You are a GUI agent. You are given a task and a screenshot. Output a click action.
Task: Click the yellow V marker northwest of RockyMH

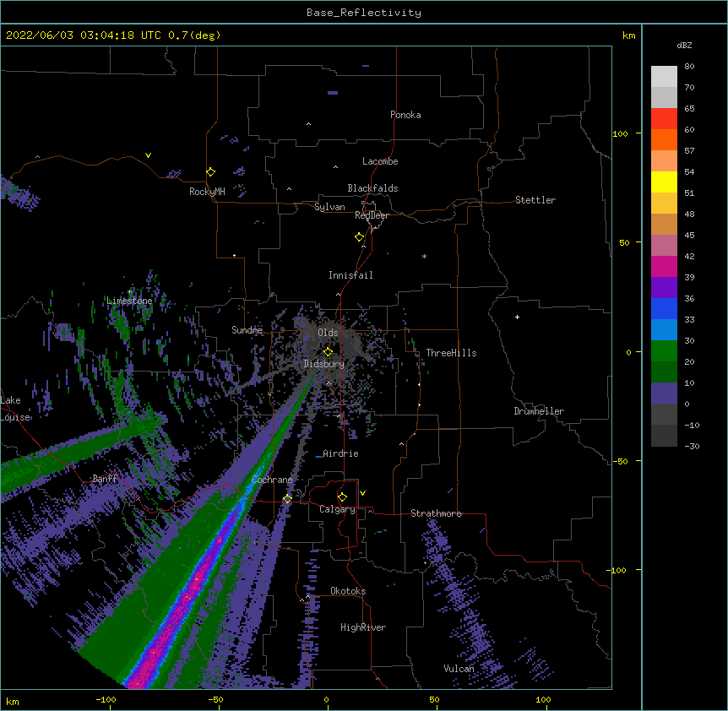tap(148, 155)
